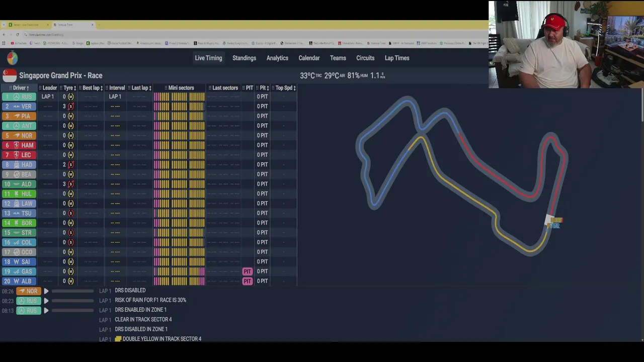Select the HAM driver tag in position 6
The height and width of the screenshot is (362, 644).
tap(19, 145)
